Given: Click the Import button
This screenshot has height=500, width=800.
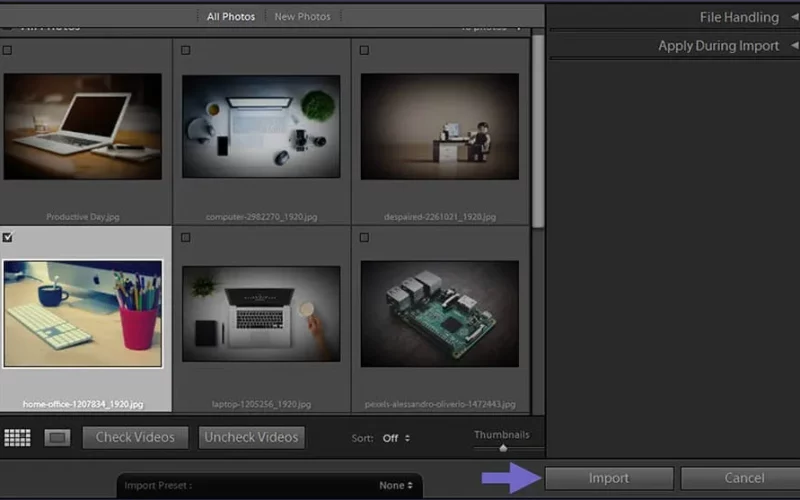Looking at the screenshot, I should click(609, 478).
